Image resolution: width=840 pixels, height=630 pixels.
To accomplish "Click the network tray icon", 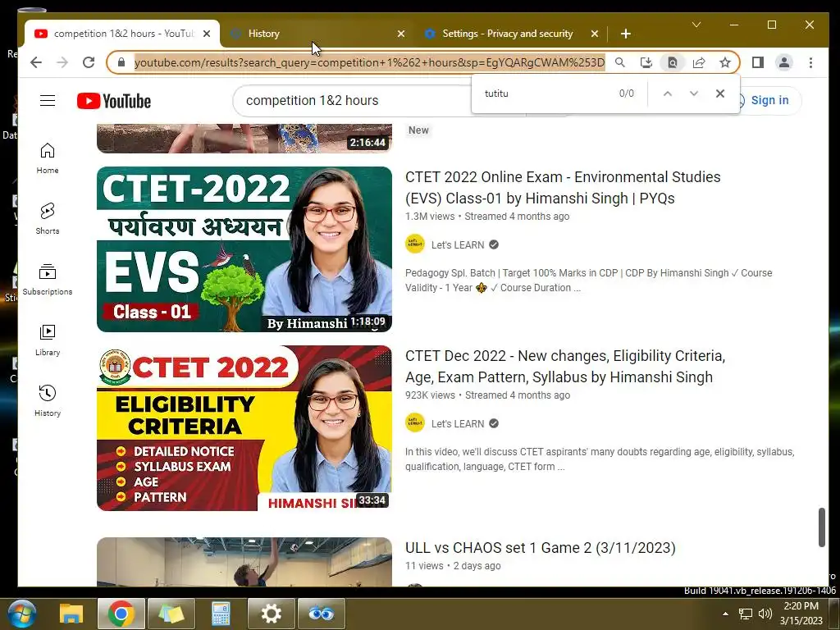I will pyautogui.click(x=745, y=614).
